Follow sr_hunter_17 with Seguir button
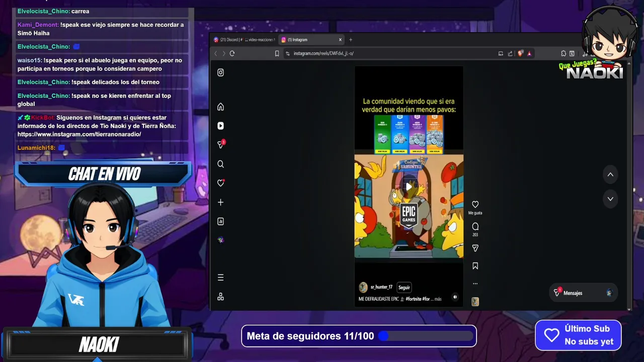This screenshot has width=644, height=362. point(404,288)
